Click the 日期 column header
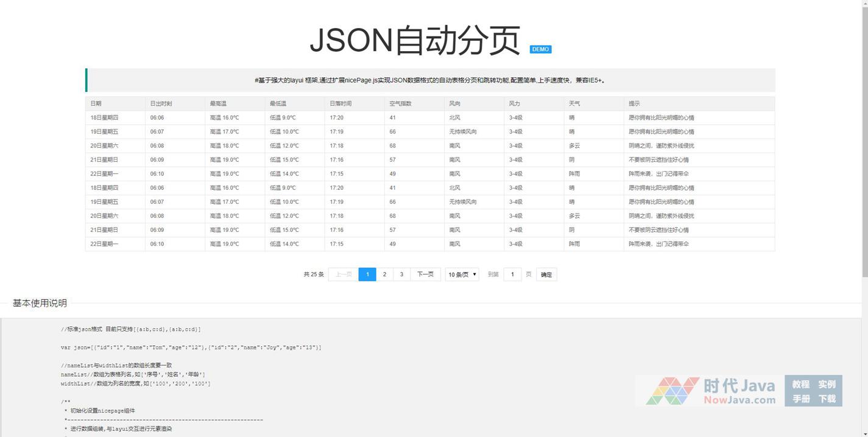 pyautogui.click(x=96, y=103)
